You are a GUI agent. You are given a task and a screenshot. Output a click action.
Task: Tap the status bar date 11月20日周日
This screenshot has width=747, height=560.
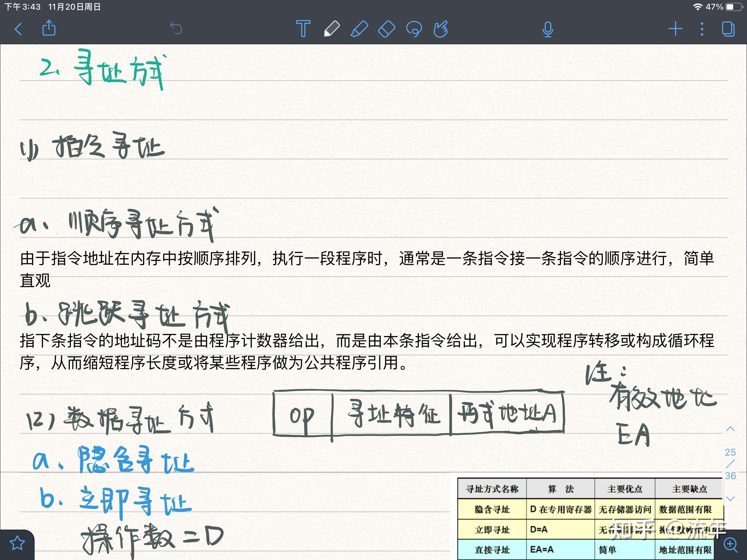(x=74, y=7)
